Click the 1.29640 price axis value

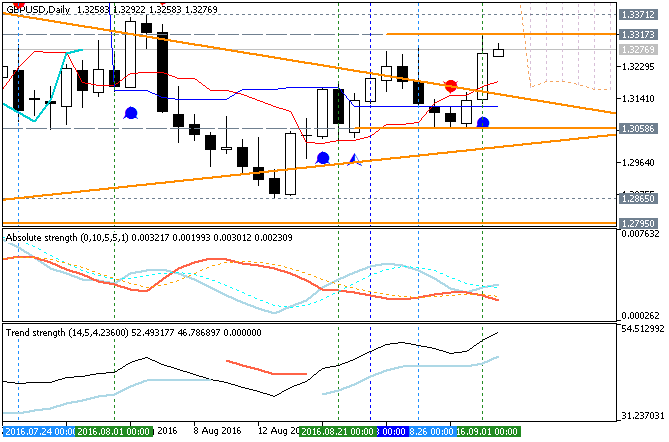(x=638, y=163)
